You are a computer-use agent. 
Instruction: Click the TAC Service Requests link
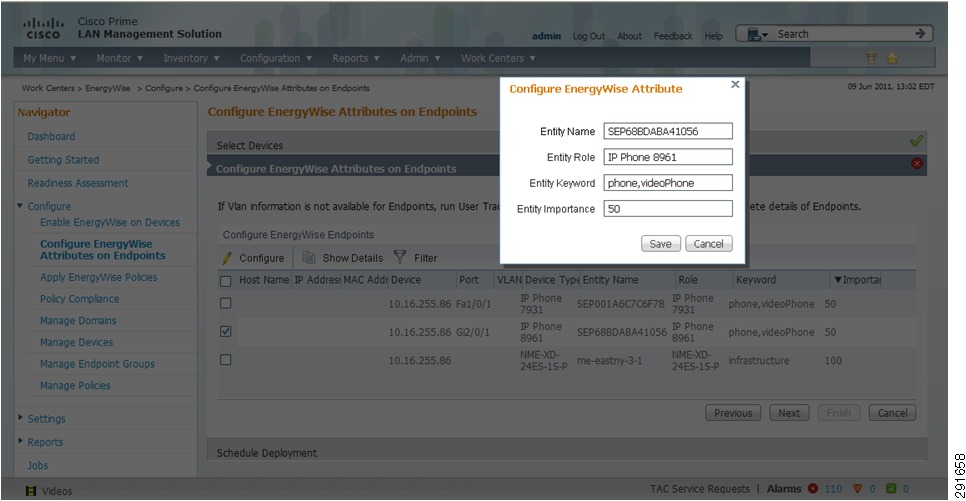pyautogui.click(x=699, y=489)
